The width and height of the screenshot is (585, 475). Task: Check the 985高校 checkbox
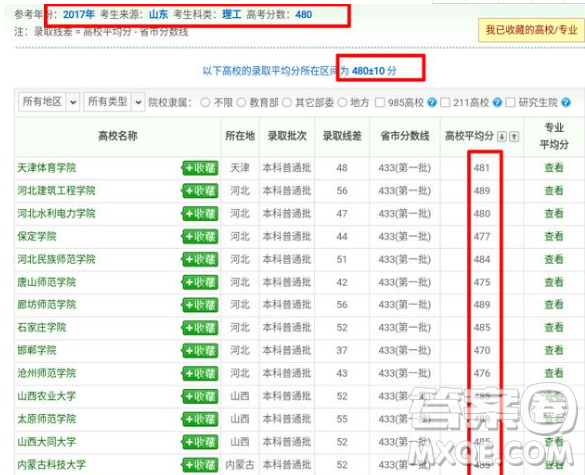[x=380, y=102]
